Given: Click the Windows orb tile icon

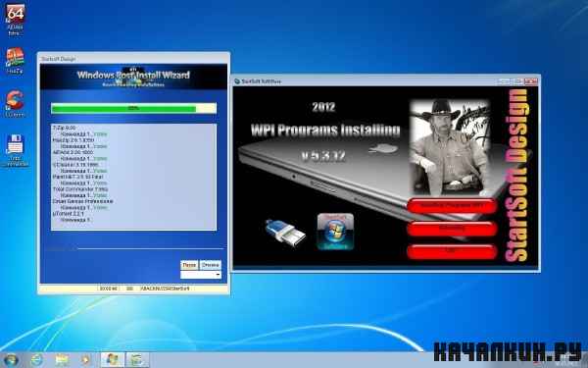Looking at the screenshot, I should pos(335,232).
